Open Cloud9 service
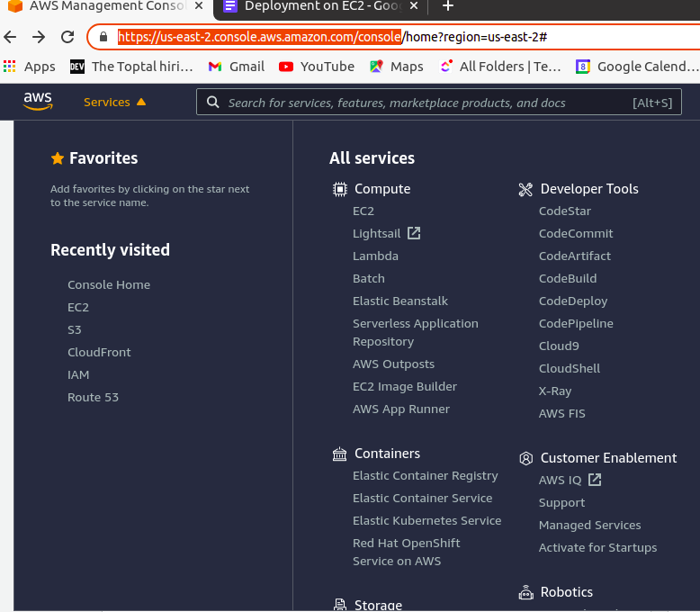This screenshot has height=612, width=700. 559,346
